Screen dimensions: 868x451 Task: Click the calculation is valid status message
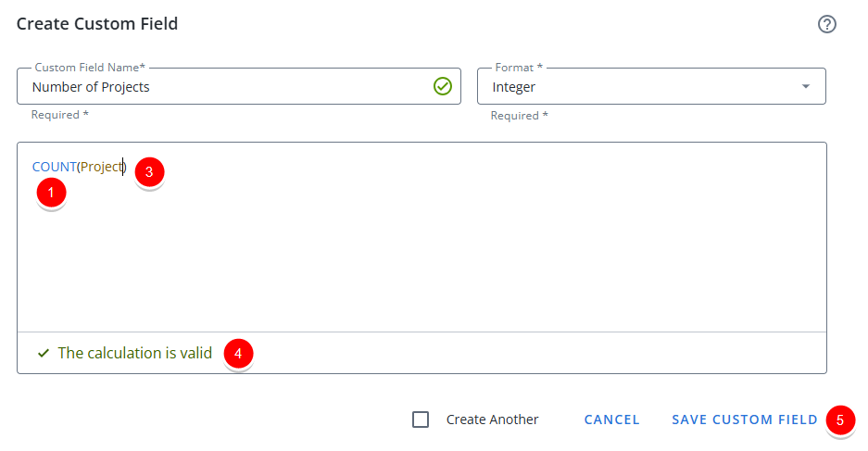point(135,353)
